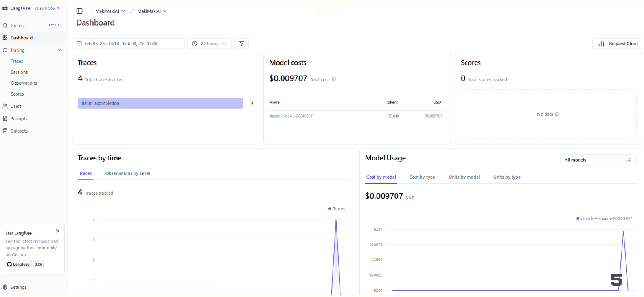644x297 pixels.
Task: Click the Langfuse logo icon
Action: (x=5, y=8)
